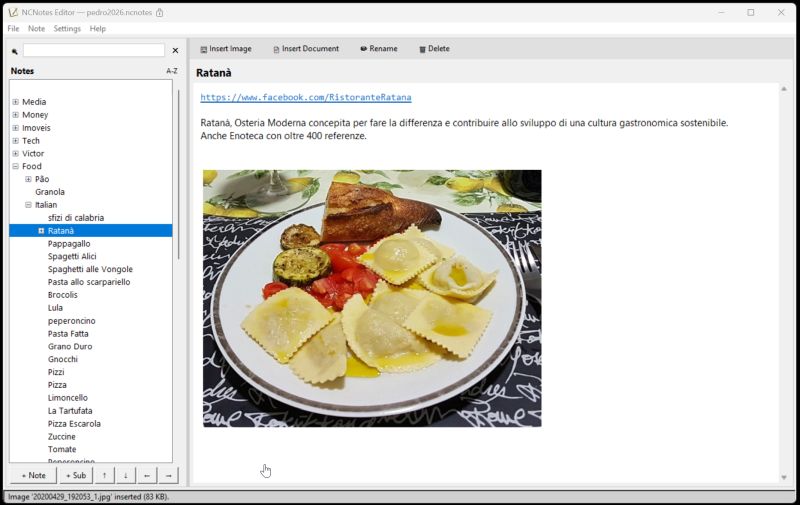The width and height of the screenshot is (800, 505).
Task: Click the Notes panel header label
Action: coord(22,71)
